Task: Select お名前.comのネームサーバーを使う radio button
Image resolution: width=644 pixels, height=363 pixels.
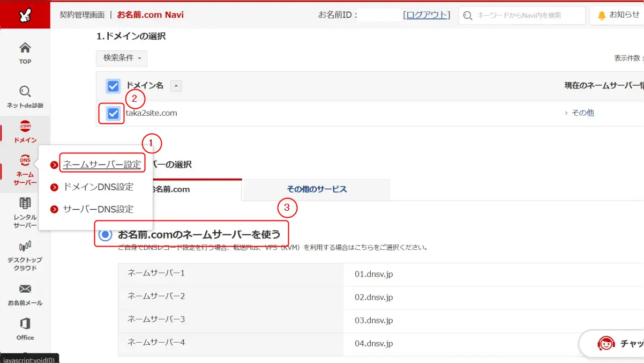Action: coord(106,234)
